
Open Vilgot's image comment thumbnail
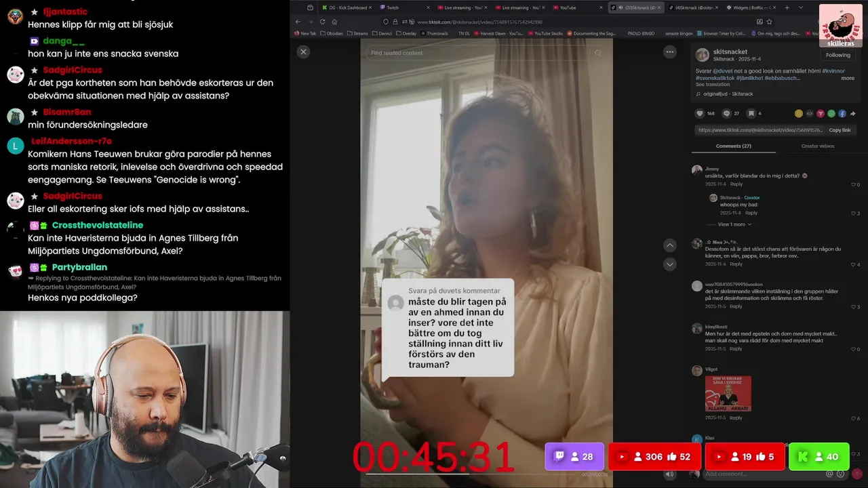coord(728,394)
